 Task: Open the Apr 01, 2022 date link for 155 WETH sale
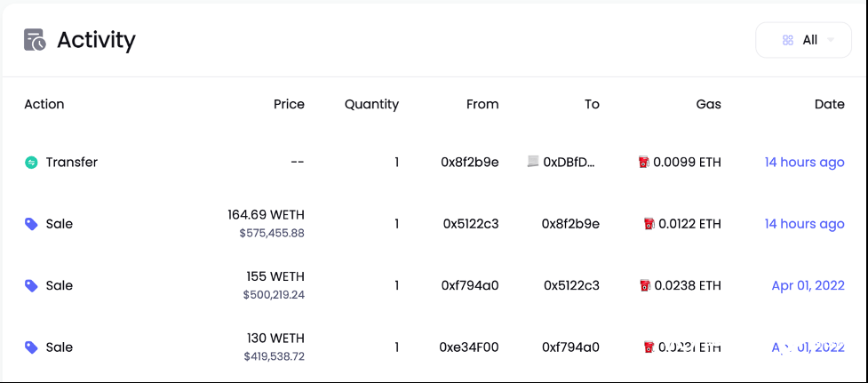point(808,285)
